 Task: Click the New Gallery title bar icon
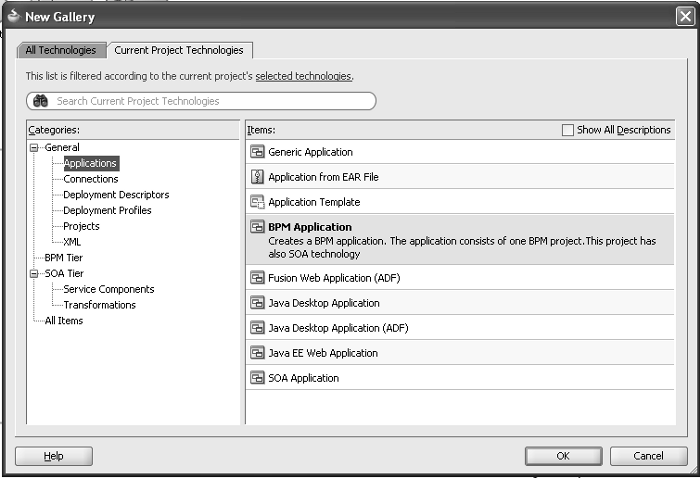[14, 16]
